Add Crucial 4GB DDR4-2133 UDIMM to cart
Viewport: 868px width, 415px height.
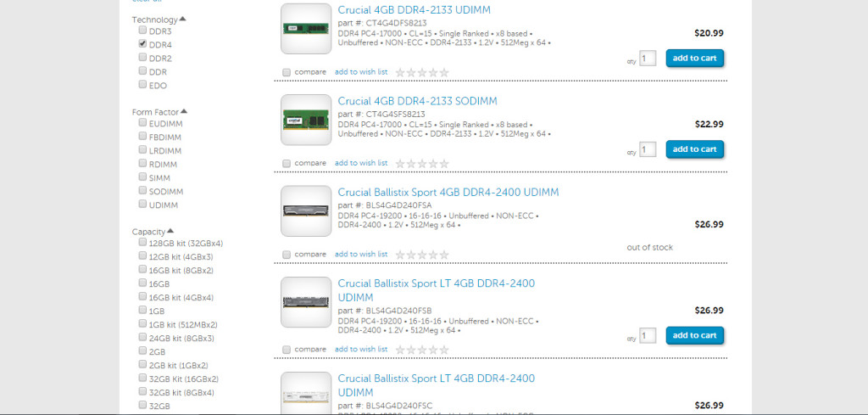click(x=695, y=59)
